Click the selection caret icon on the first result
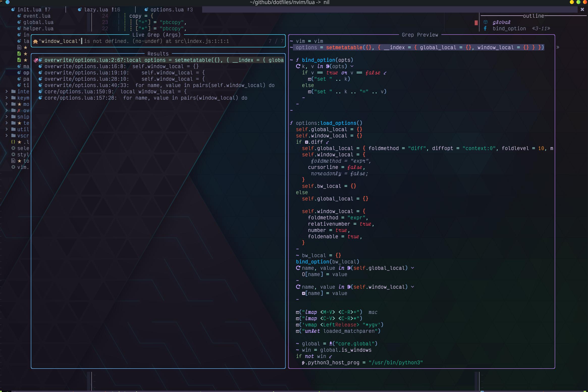This screenshot has width=588, height=392. tap(36, 60)
